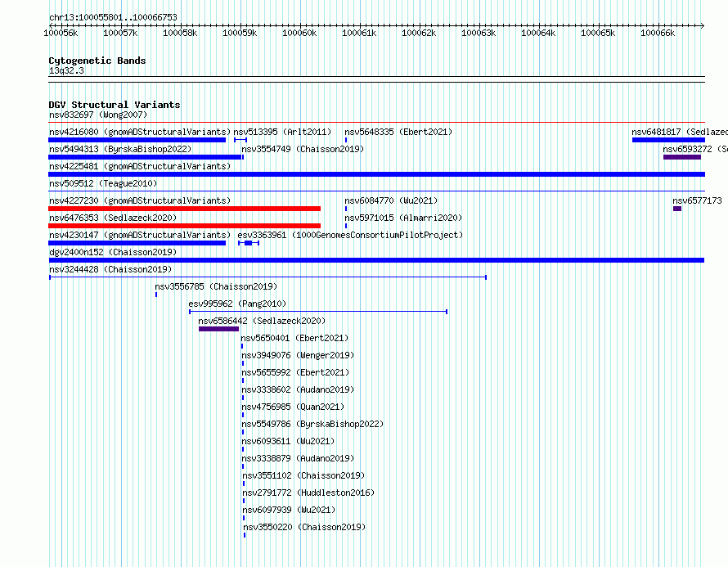Viewport: 728px width, 567px height.
Task: Click nsv5648335 (Ebert2021) label
Action: [x=398, y=132]
